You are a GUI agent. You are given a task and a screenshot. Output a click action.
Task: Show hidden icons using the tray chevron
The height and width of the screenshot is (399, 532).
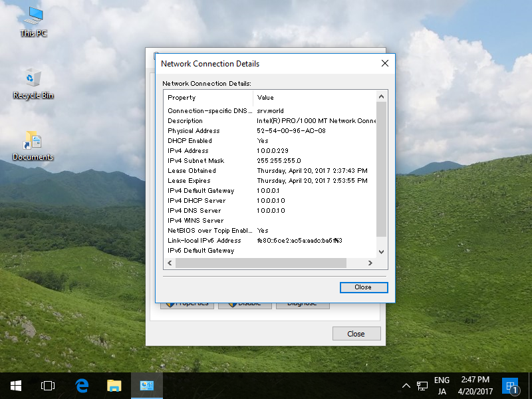pyautogui.click(x=406, y=386)
